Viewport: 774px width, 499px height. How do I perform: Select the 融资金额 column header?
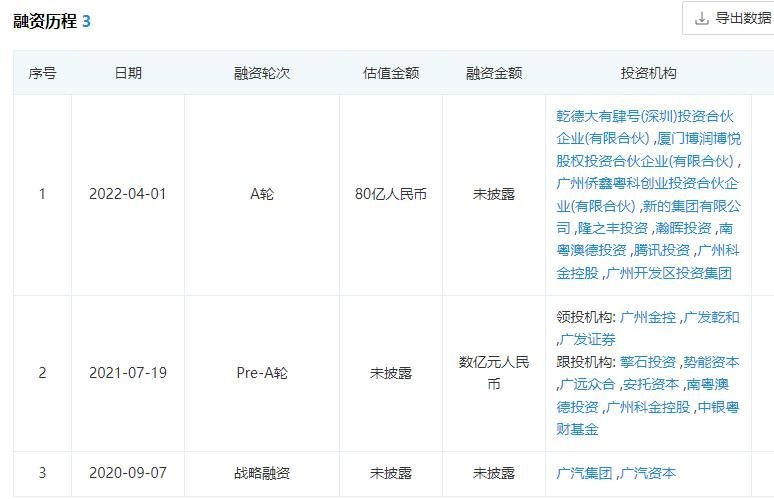494,73
